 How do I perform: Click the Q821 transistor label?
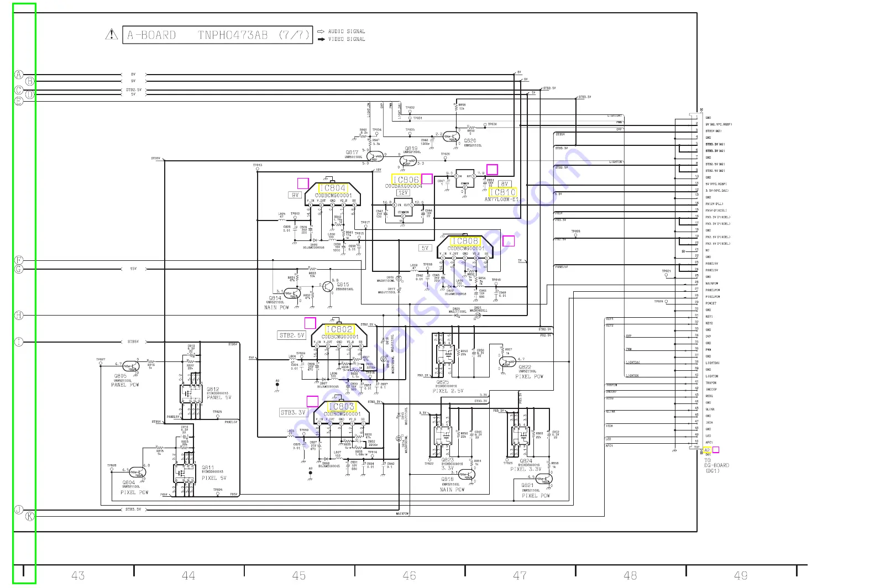click(x=527, y=486)
